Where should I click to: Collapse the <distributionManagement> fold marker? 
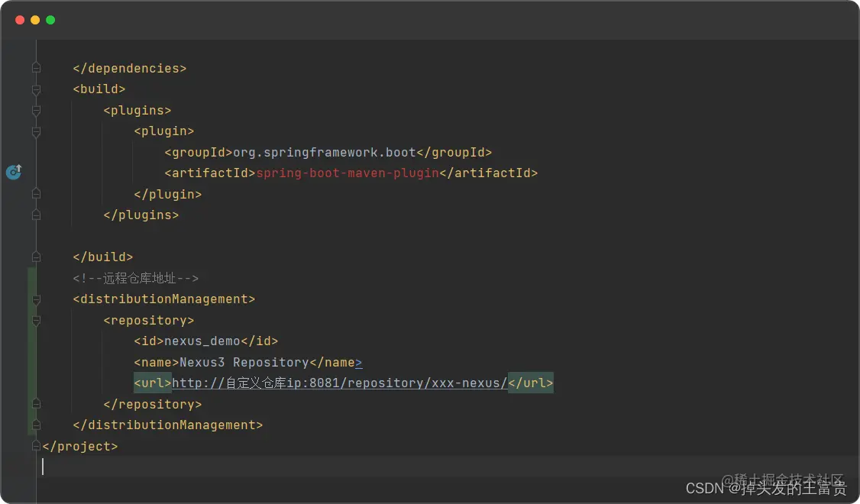36,299
